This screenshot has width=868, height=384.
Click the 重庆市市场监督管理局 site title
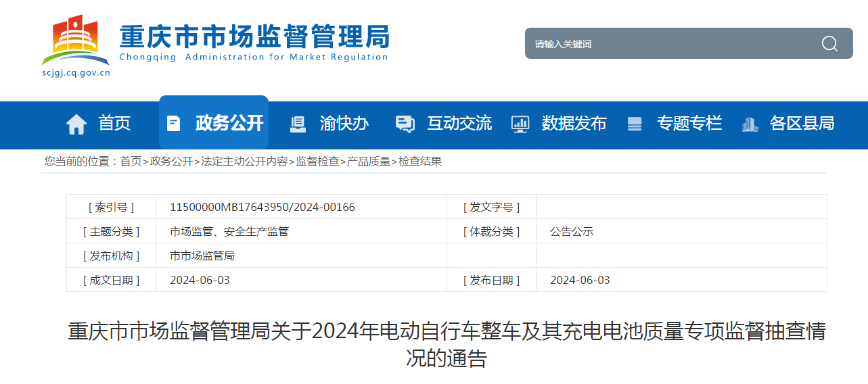point(254,36)
